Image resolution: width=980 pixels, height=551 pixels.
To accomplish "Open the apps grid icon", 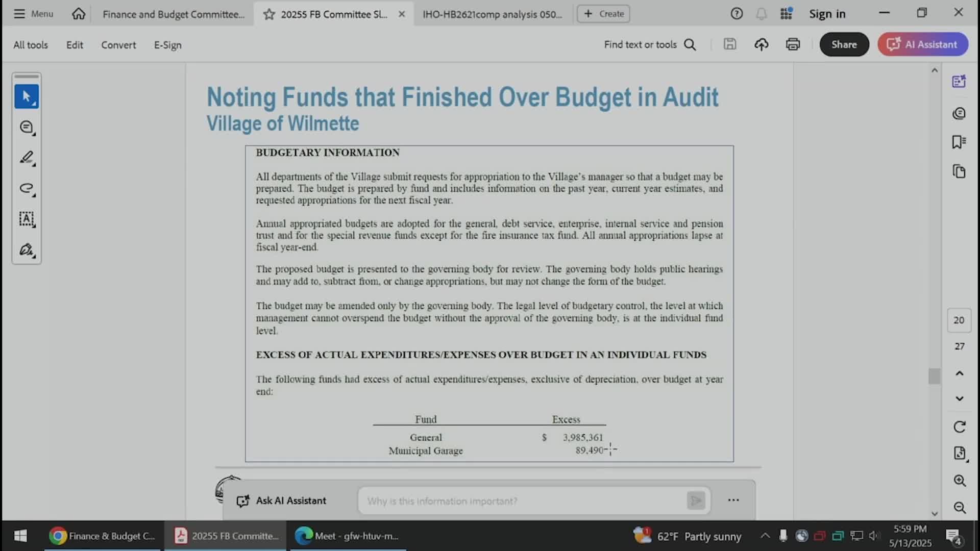I will (x=786, y=14).
